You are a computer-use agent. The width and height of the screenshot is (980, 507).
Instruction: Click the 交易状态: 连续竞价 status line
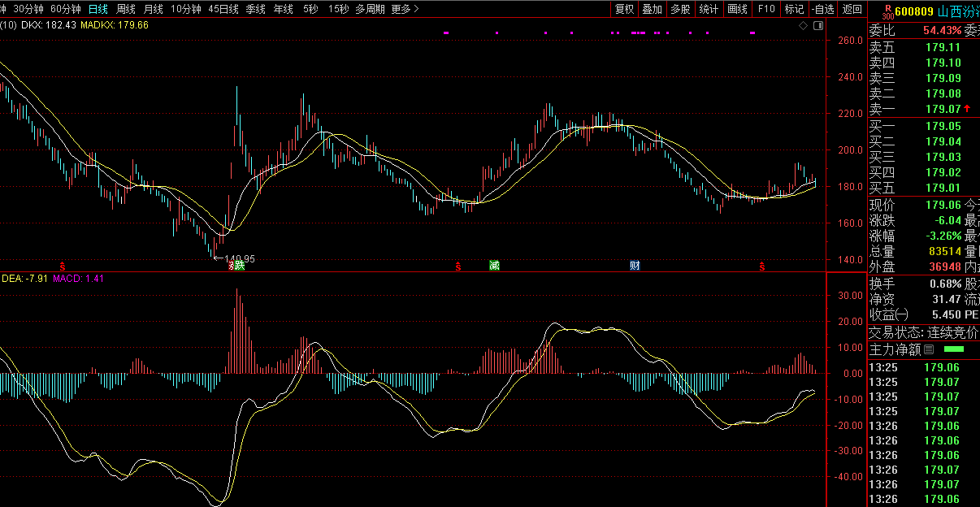point(925,332)
